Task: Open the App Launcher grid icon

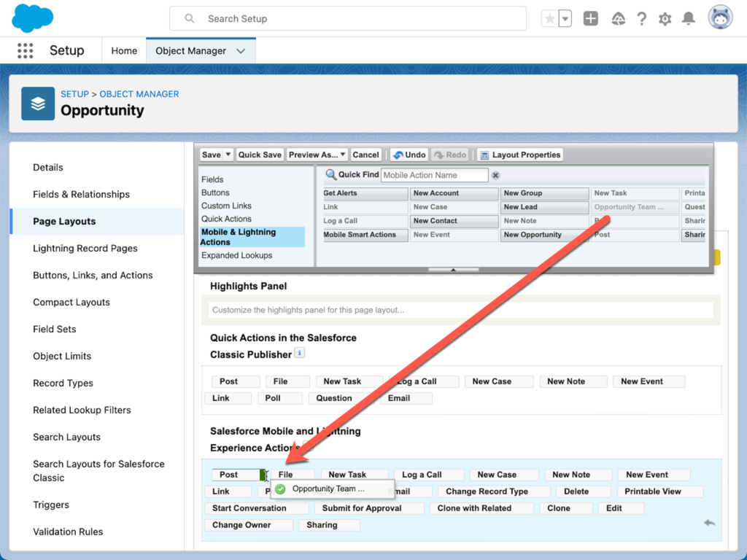Action: coord(25,50)
